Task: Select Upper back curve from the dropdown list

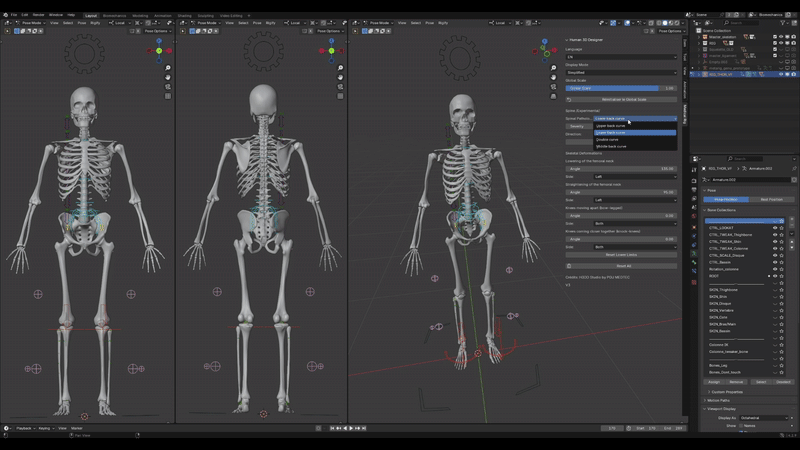Action: pos(611,126)
